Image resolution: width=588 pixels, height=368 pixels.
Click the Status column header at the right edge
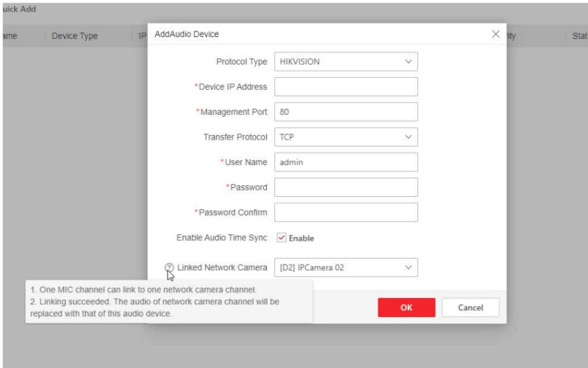579,36
